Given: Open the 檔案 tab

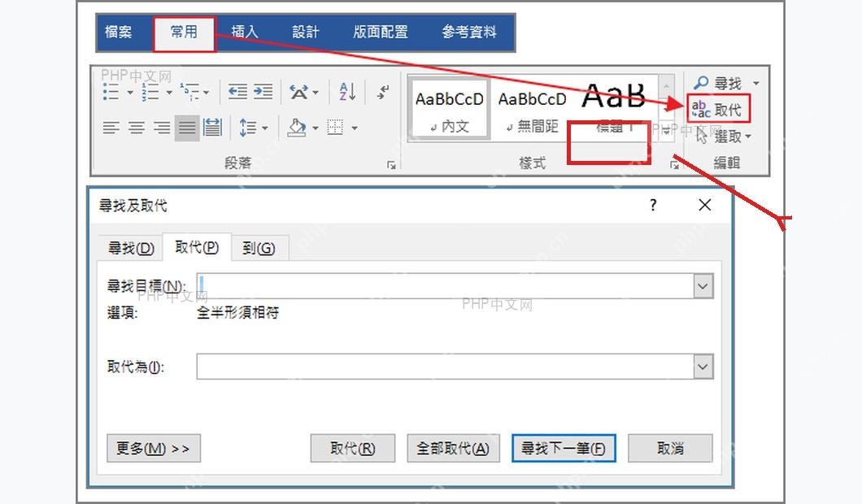Looking at the screenshot, I should click(x=118, y=32).
